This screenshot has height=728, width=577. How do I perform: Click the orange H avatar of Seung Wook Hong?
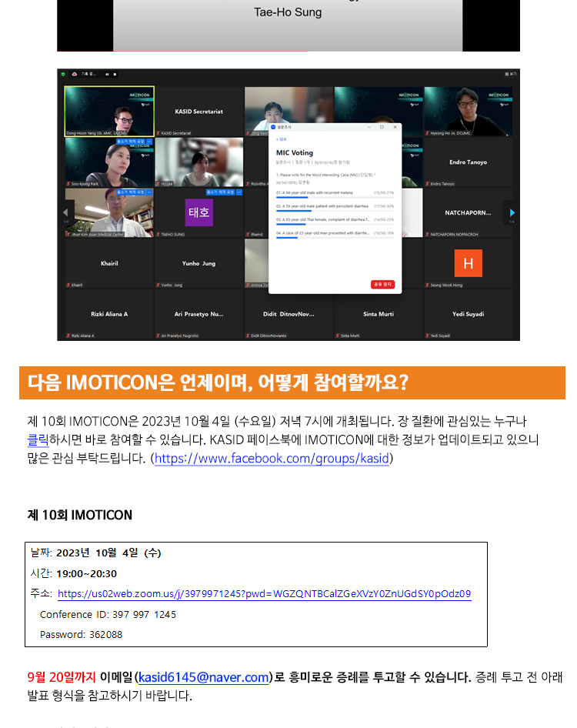pyautogui.click(x=468, y=264)
